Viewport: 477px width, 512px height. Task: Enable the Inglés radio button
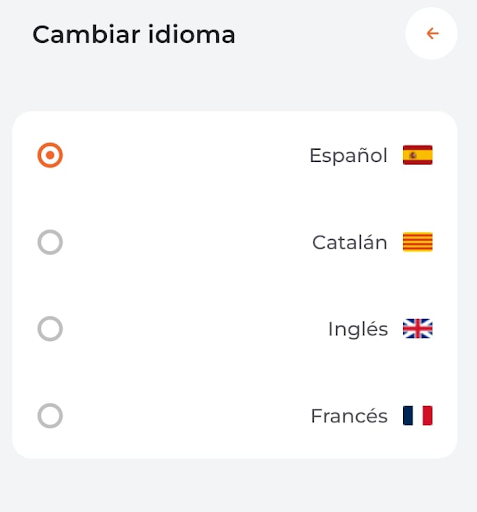[x=50, y=329]
